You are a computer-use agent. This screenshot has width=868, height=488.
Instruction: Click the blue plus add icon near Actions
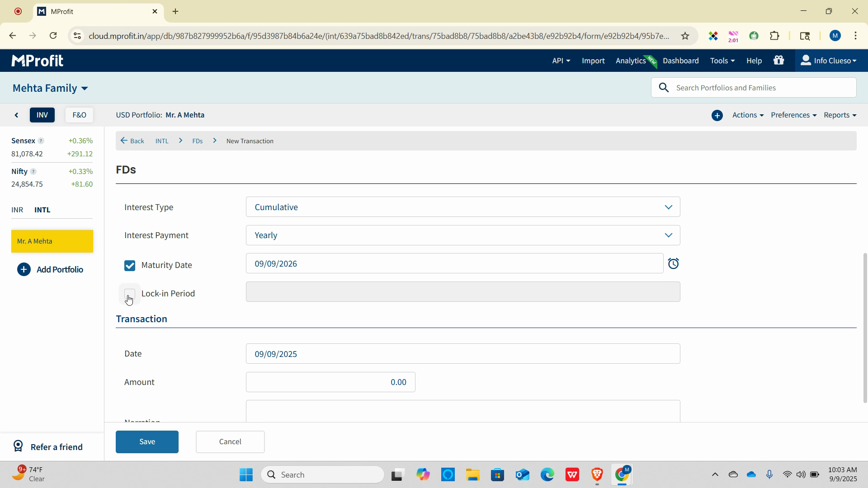click(717, 116)
